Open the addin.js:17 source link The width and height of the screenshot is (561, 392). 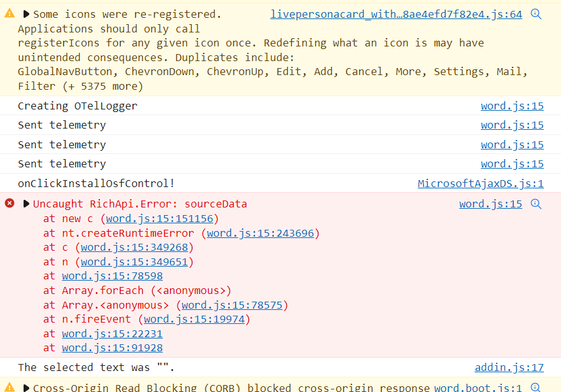(x=509, y=367)
